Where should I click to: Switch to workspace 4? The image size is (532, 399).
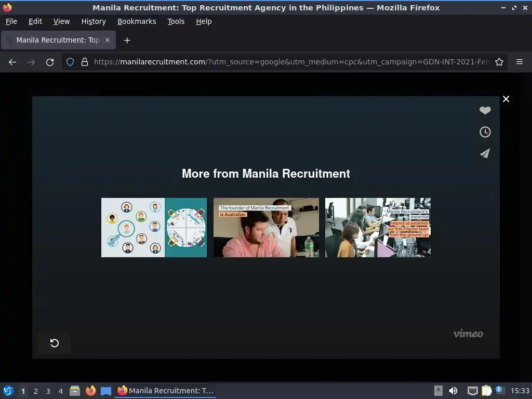61,391
